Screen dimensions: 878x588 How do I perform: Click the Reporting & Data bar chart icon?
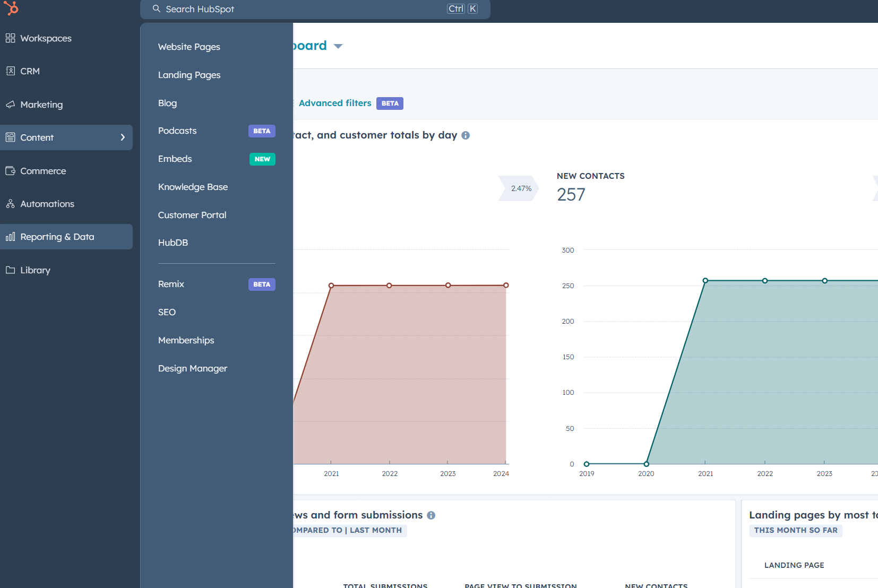point(10,237)
